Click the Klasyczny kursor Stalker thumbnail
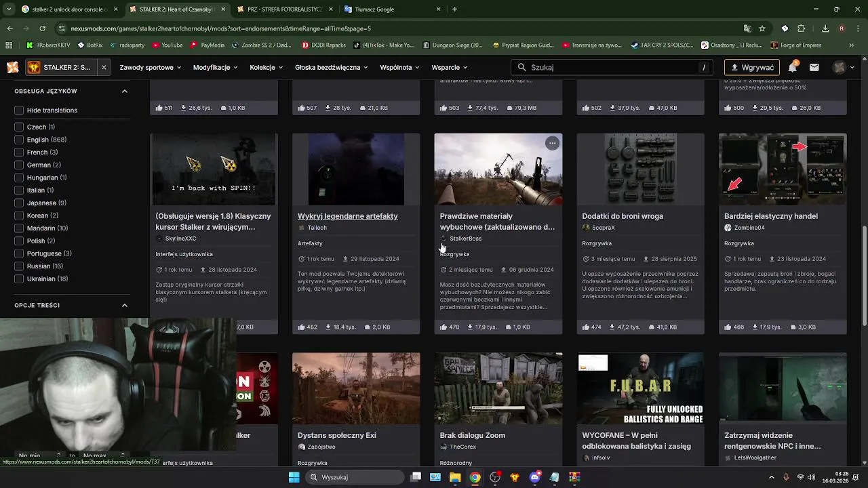The height and width of the screenshot is (488, 868). [214, 169]
